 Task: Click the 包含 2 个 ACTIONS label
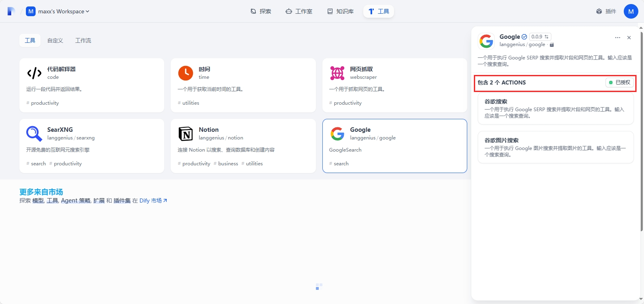pos(502,82)
